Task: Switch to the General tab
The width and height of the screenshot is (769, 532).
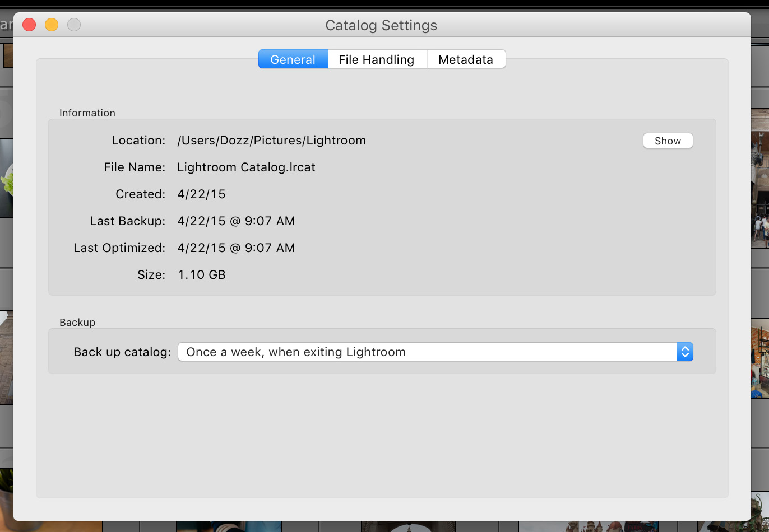Action: pos(293,59)
